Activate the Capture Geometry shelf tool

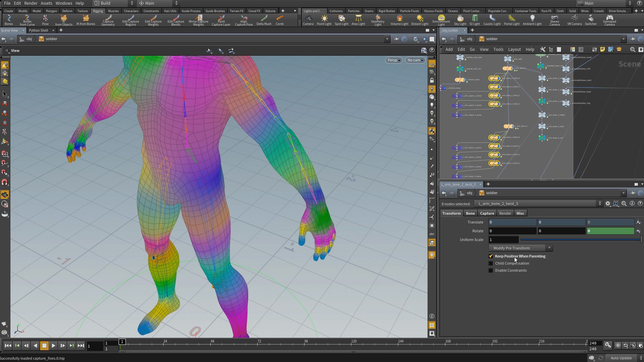pos(108,20)
